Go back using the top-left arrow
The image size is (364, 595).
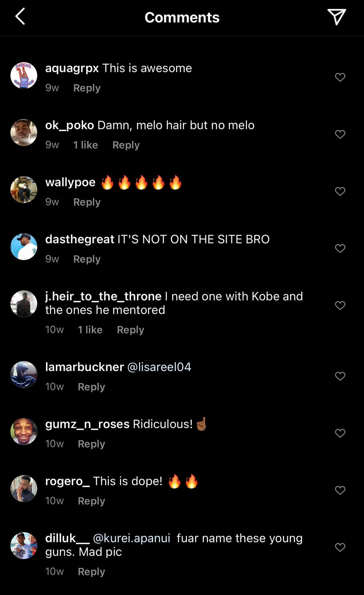point(20,17)
